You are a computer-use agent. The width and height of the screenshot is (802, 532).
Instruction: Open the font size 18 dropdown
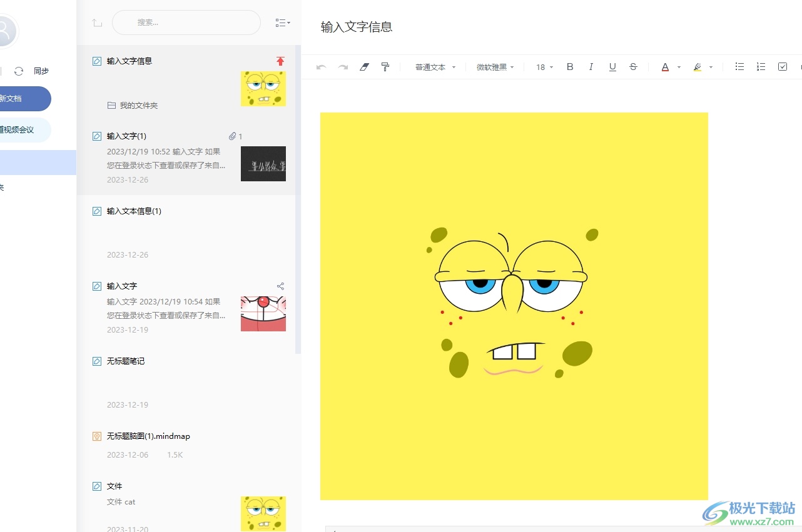coord(545,68)
